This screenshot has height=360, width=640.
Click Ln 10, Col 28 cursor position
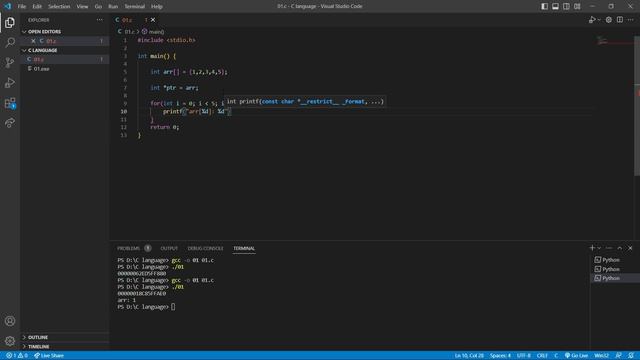tap(469, 356)
